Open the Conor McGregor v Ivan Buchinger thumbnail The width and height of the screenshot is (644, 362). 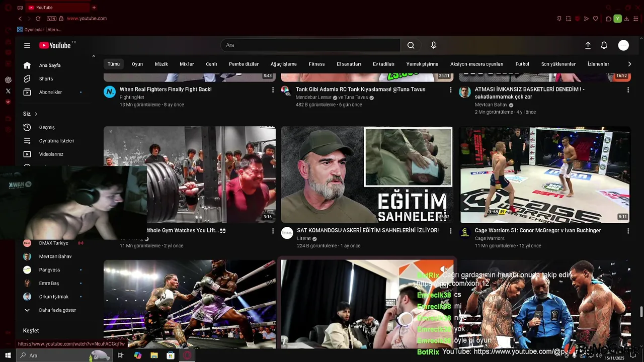coord(544,174)
